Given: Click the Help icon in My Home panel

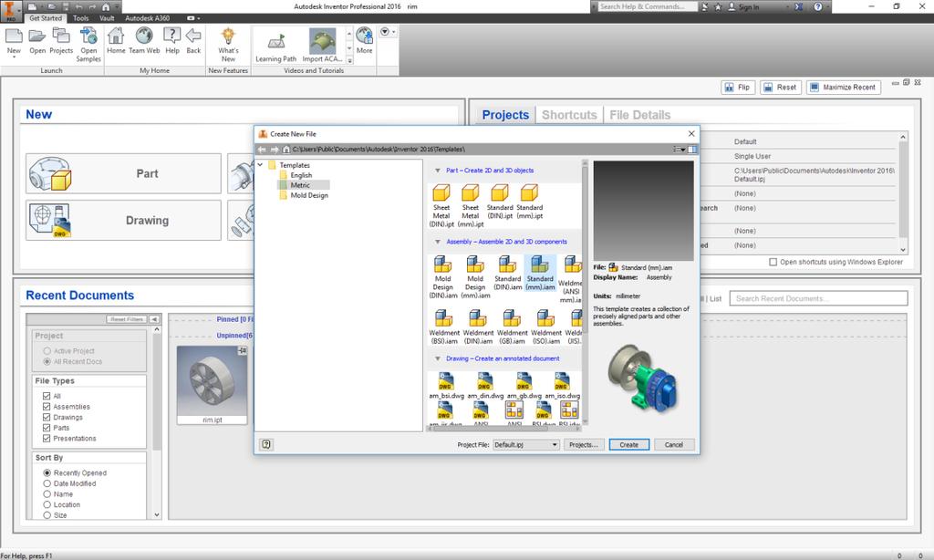Looking at the screenshot, I should coord(172,36).
